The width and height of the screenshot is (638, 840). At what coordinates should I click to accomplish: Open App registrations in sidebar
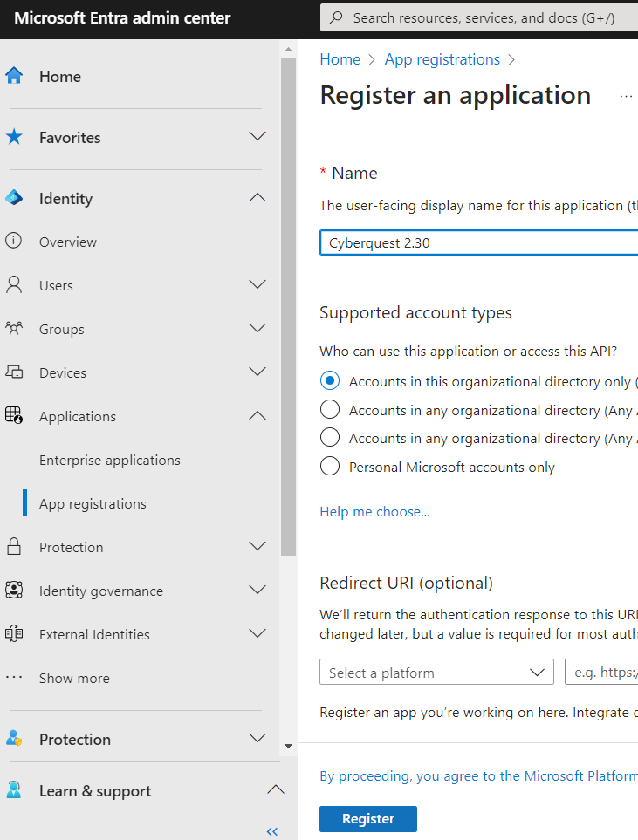pyautogui.click(x=93, y=504)
